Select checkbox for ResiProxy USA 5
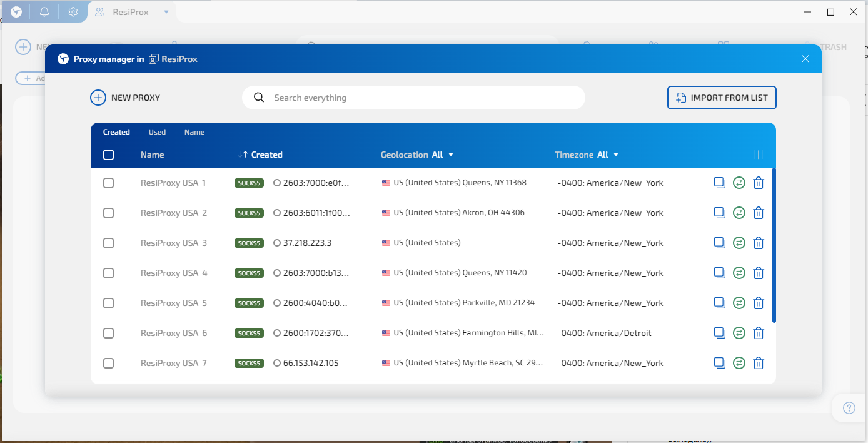Screen dimensions: 868x443 108,303
